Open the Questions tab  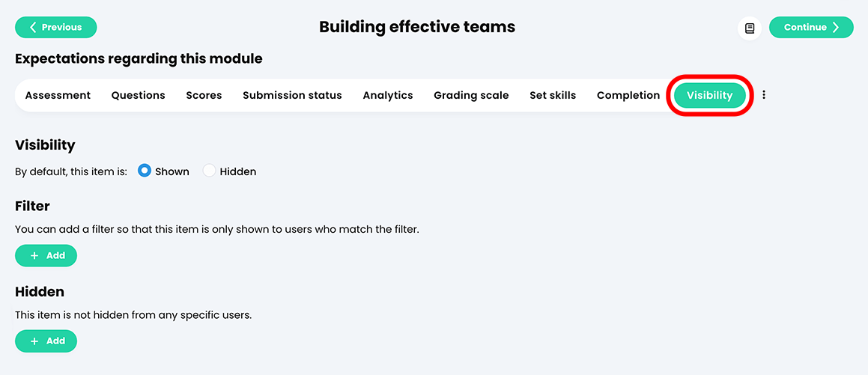[x=139, y=95]
